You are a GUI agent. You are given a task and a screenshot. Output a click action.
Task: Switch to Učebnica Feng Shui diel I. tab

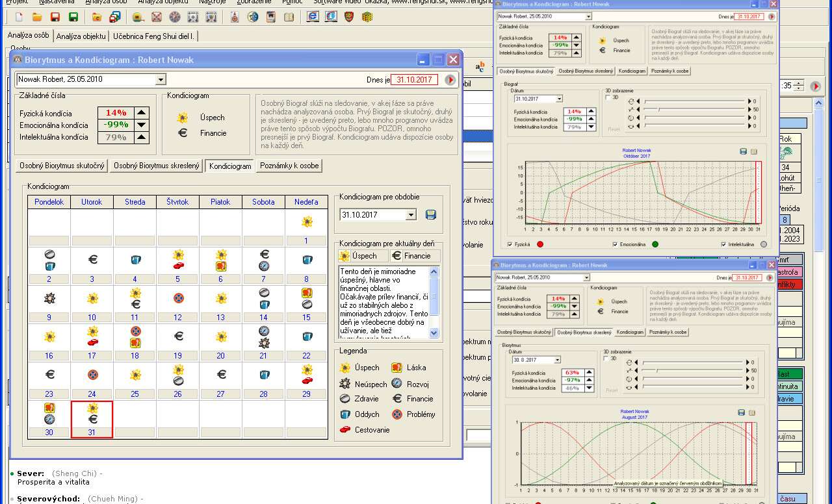[154, 36]
